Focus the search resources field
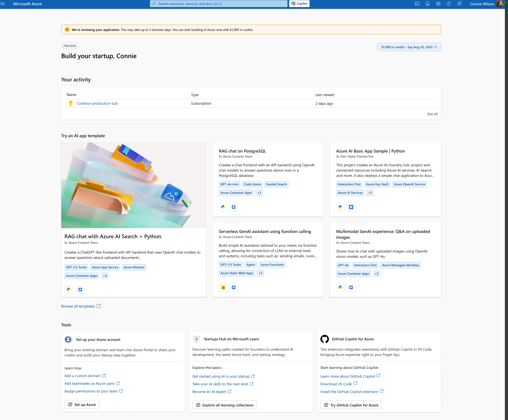 (x=219, y=4)
